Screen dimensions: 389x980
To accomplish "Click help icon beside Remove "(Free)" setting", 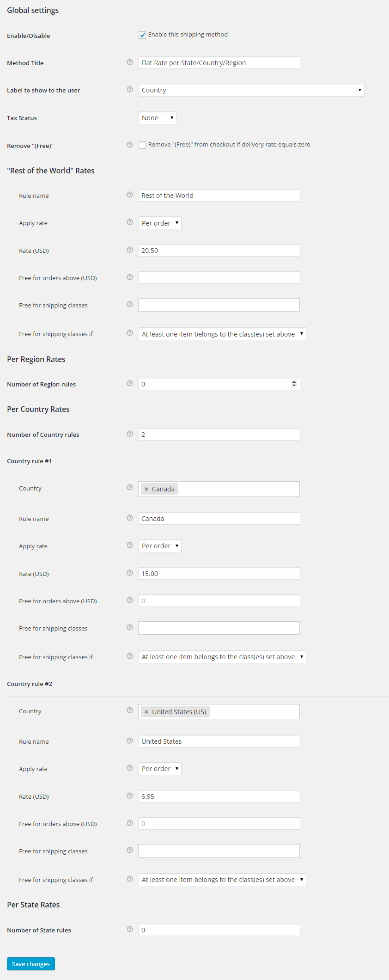I will coord(130,145).
